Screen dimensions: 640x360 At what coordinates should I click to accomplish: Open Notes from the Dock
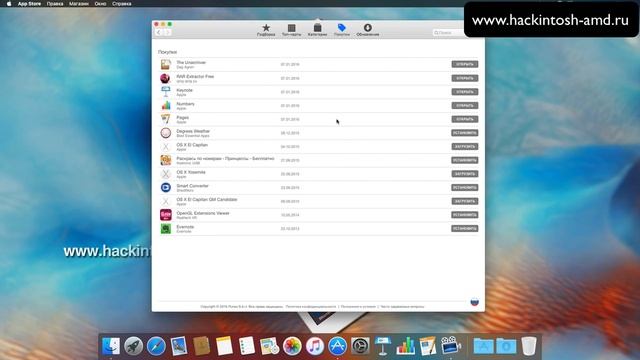point(224,346)
